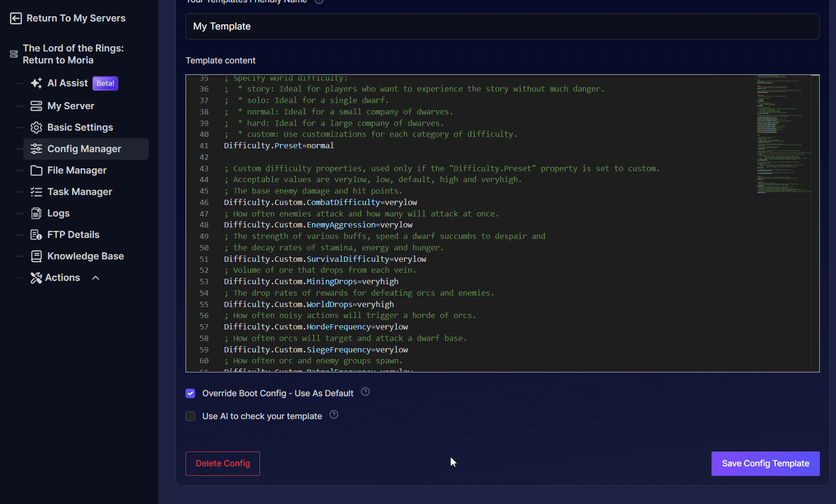Click the Basic Settings gear icon

coord(36,127)
